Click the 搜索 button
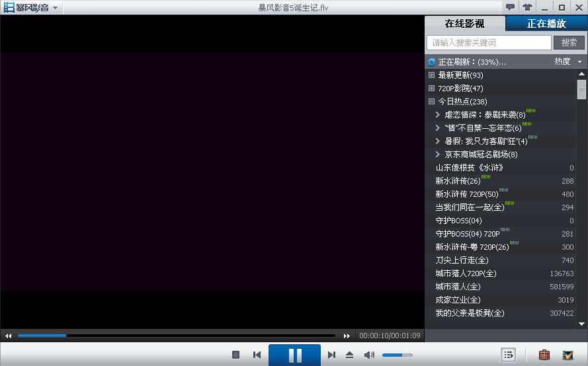588x366 pixels. [x=569, y=43]
